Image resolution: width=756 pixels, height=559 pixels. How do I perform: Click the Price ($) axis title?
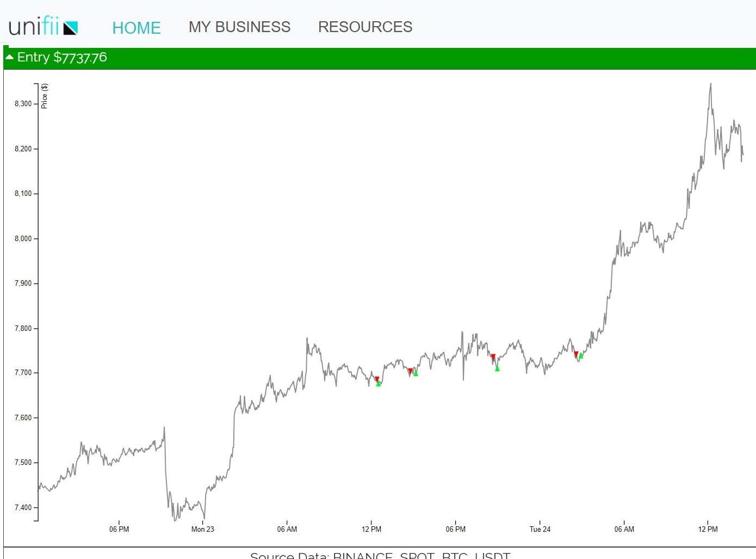[x=45, y=96]
